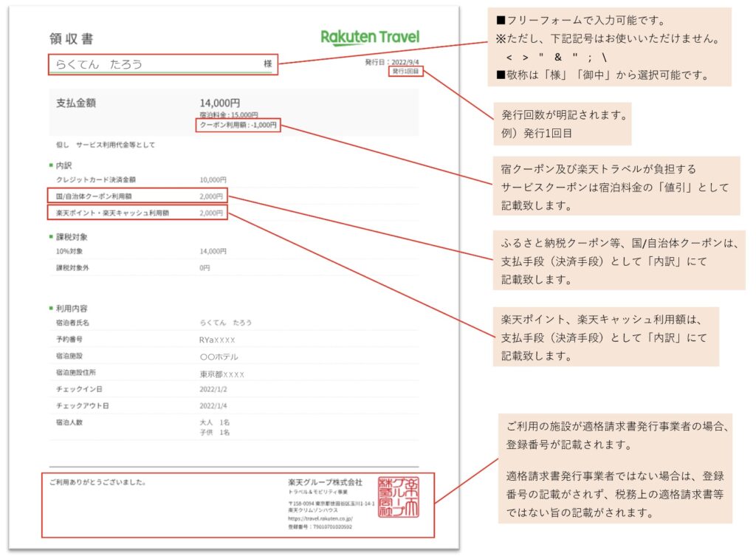Click the 宿泊料金 15,000円 line
The image size is (756, 559).
click(229, 114)
